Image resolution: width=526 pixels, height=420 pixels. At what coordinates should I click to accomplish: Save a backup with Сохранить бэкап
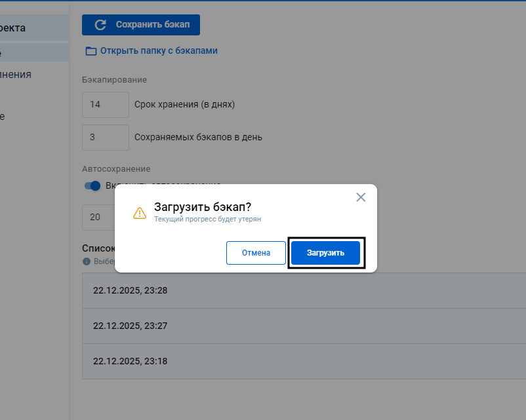pos(141,25)
